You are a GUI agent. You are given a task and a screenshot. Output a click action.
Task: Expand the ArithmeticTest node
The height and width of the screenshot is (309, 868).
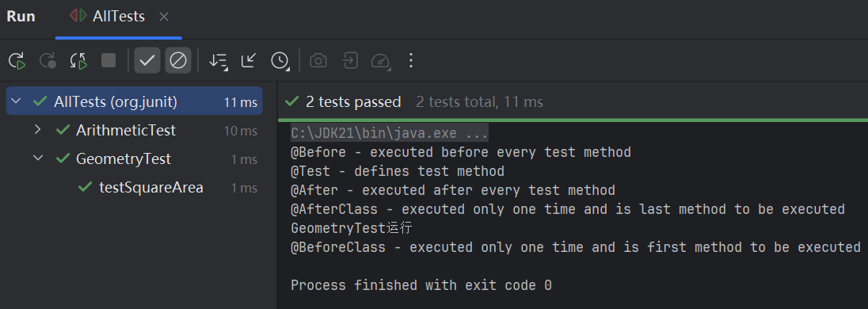coord(38,130)
